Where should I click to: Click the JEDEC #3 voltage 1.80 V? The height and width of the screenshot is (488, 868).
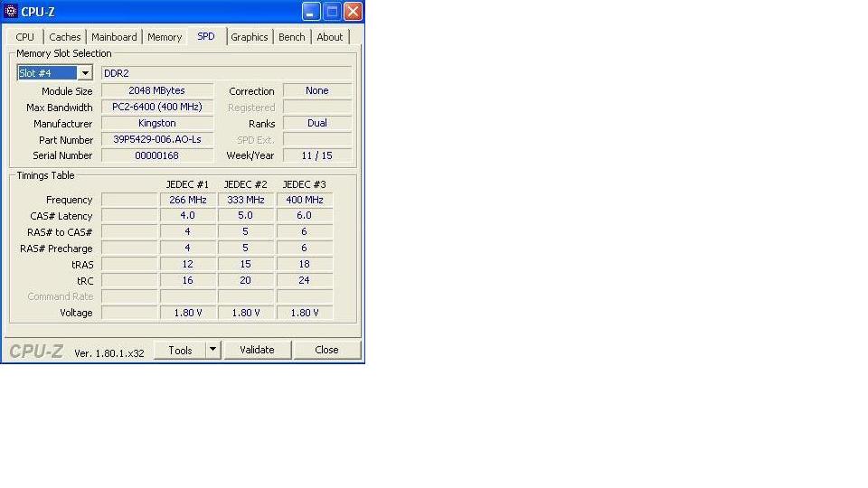click(x=305, y=314)
